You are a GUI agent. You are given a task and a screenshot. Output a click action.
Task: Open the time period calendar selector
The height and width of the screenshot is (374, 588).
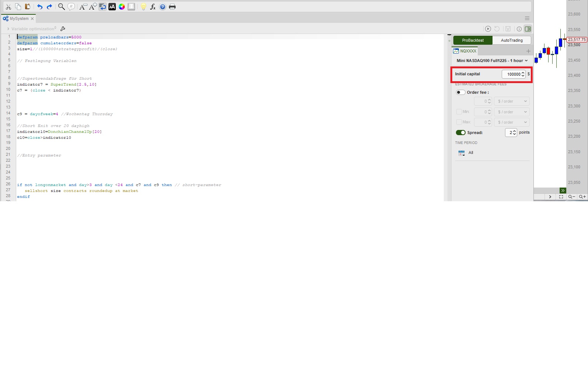pyautogui.click(x=461, y=153)
